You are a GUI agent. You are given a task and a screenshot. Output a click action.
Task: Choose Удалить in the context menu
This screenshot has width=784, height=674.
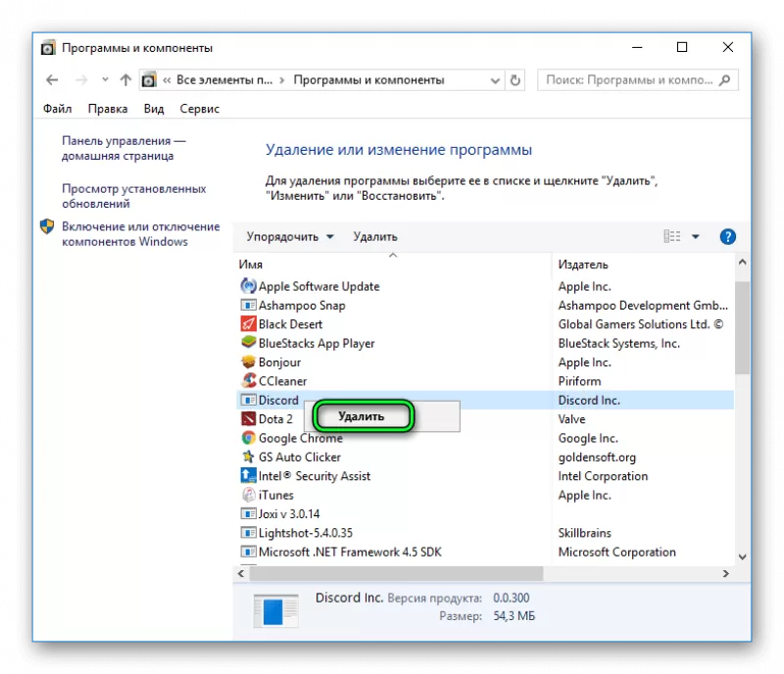tap(362, 415)
